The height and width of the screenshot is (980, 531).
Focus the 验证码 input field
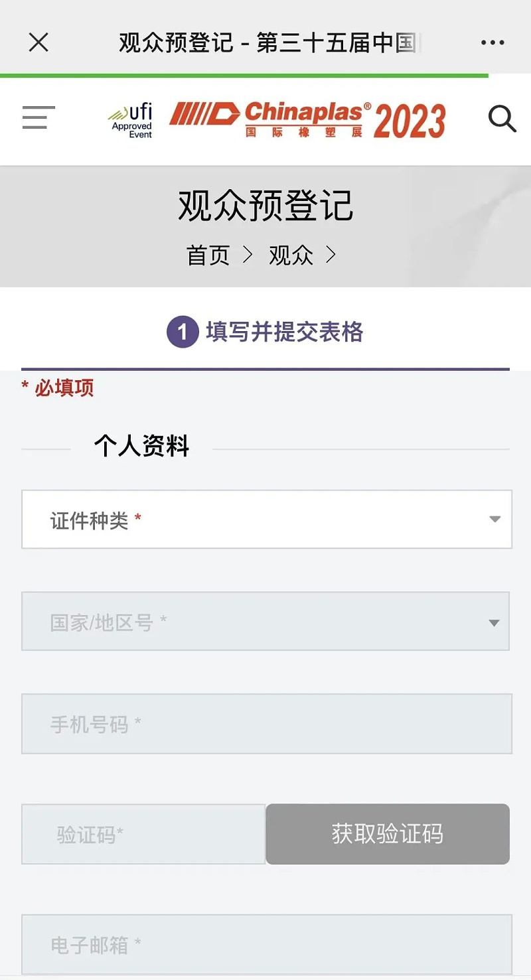[x=143, y=834]
